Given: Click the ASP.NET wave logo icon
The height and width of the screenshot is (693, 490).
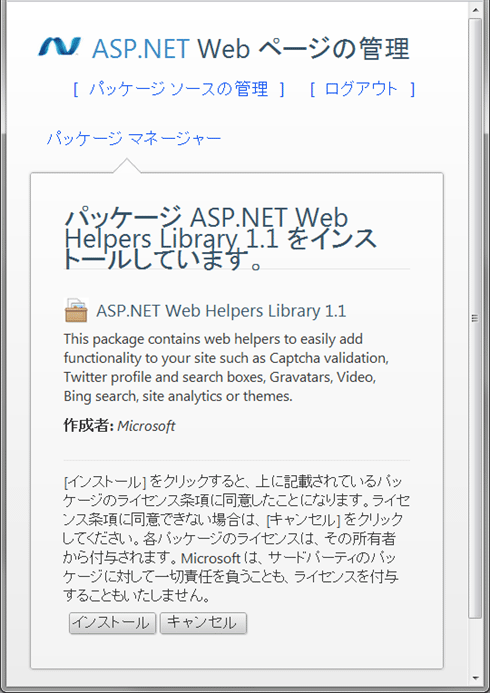Looking at the screenshot, I should 59,48.
